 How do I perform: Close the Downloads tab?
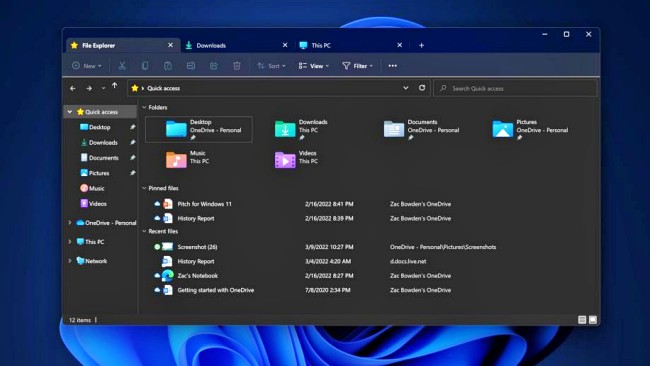(285, 45)
